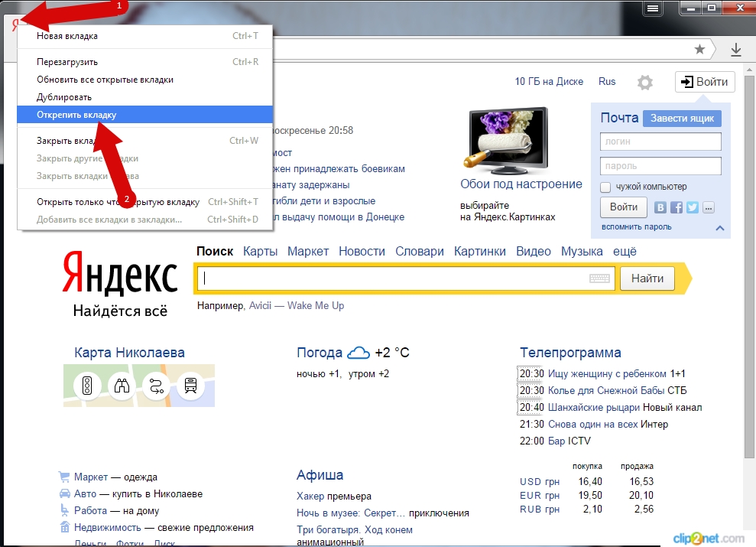The height and width of the screenshot is (547, 756).
Task: Click the traffic light map icon
Action: tap(87, 386)
